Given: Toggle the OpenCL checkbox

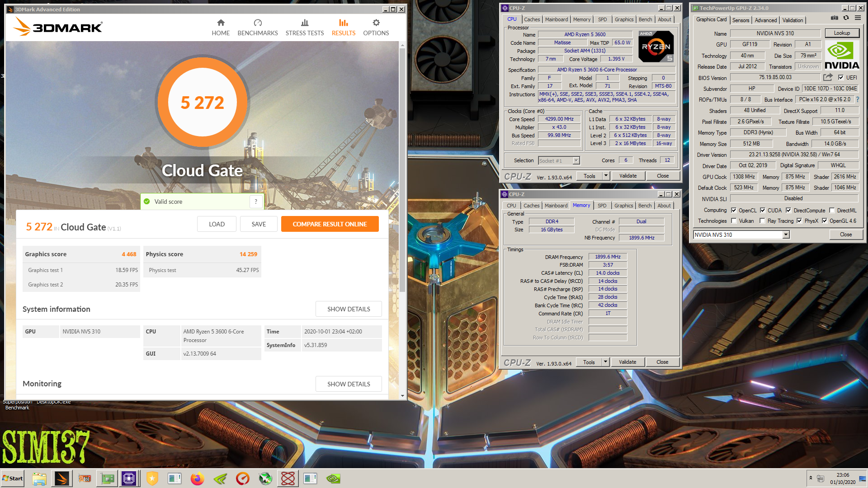Looking at the screenshot, I should coord(734,210).
